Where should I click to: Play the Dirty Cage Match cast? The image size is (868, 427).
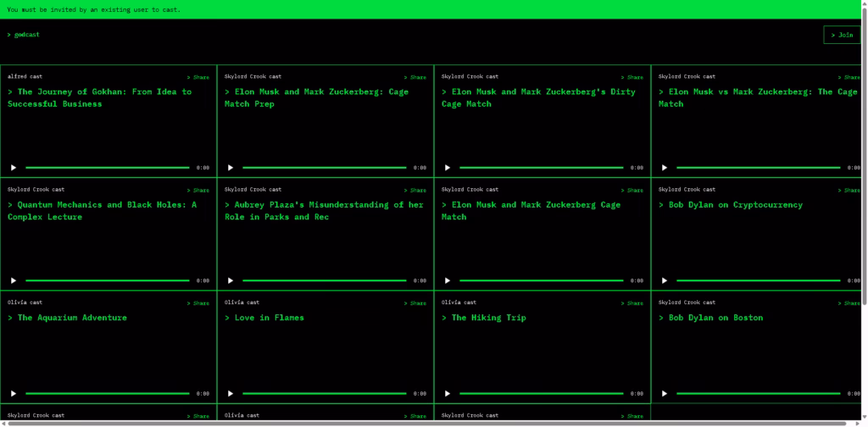click(448, 168)
